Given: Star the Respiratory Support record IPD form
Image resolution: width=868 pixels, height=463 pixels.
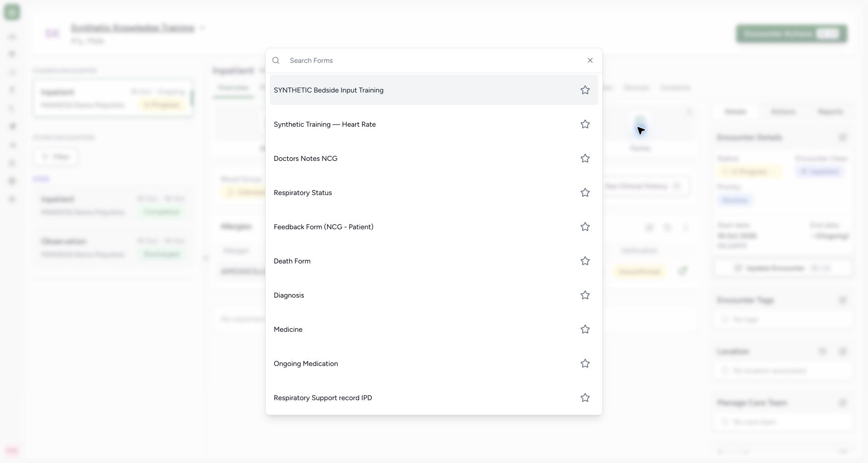Looking at the screenshot, I should pyautogui.click(x=585, y=398).
